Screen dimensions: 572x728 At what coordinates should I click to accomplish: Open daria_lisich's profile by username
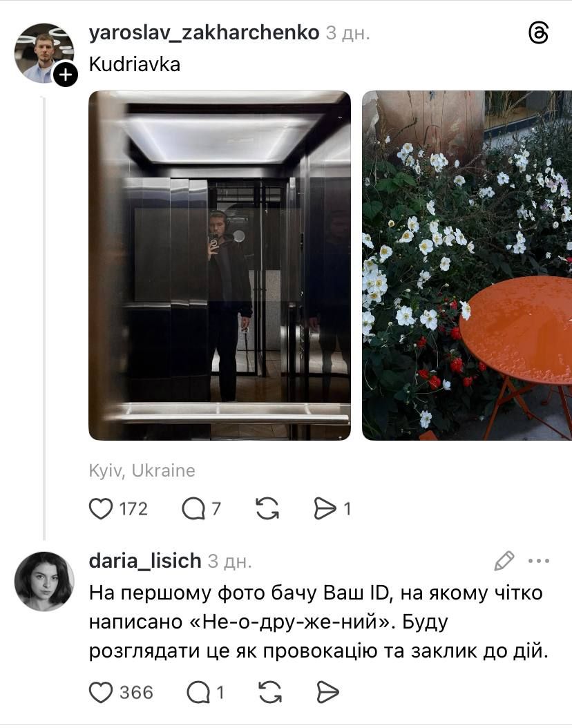[145, 561]
